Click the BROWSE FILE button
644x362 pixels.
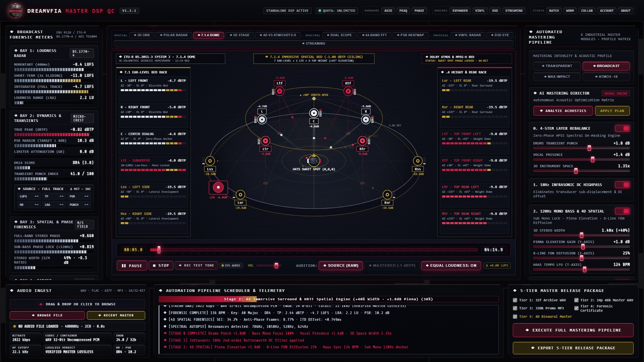tap(47, 315)
